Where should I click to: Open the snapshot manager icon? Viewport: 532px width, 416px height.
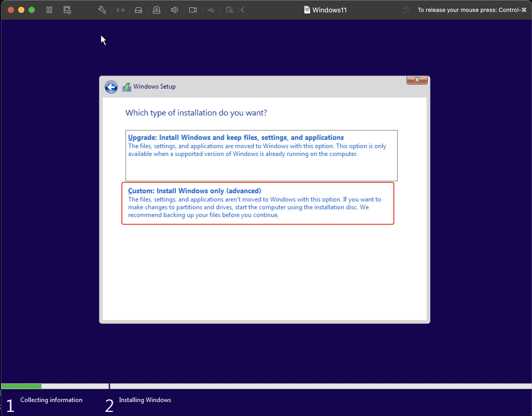[x=67, y=10]
